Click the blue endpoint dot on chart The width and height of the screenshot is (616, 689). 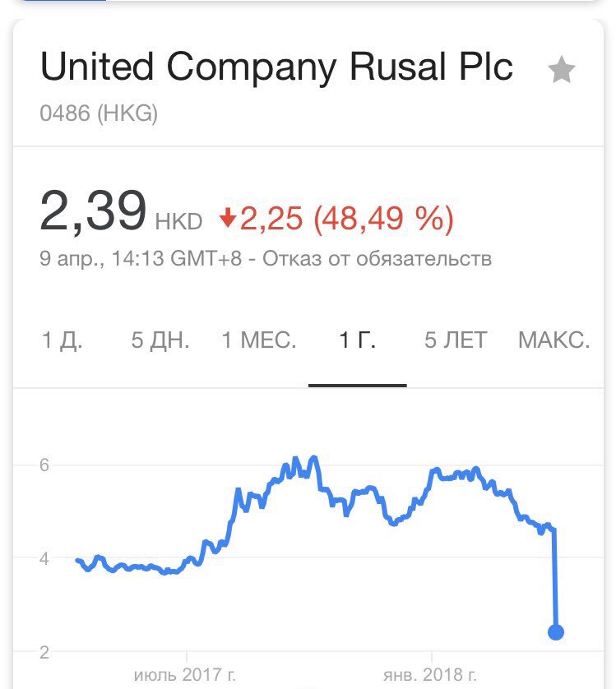pyautogui.click(x=556, y=632)
